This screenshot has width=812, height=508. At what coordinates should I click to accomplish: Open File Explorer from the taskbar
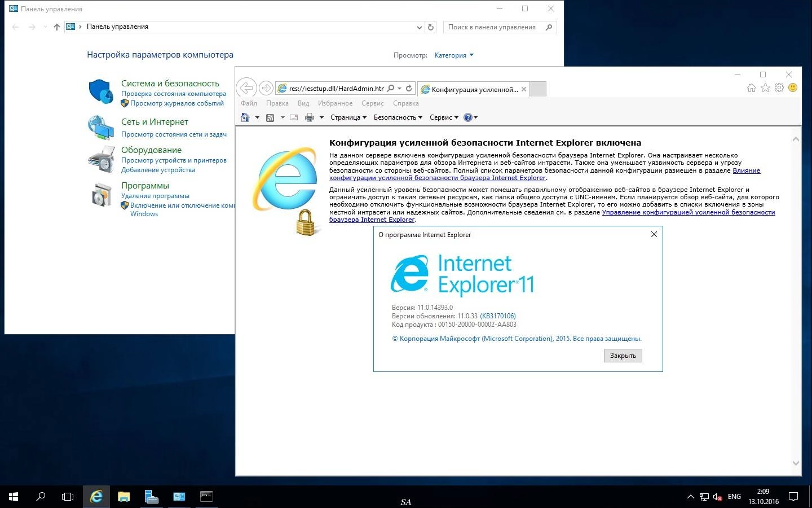pyautogui.click(x=124, y=497)
